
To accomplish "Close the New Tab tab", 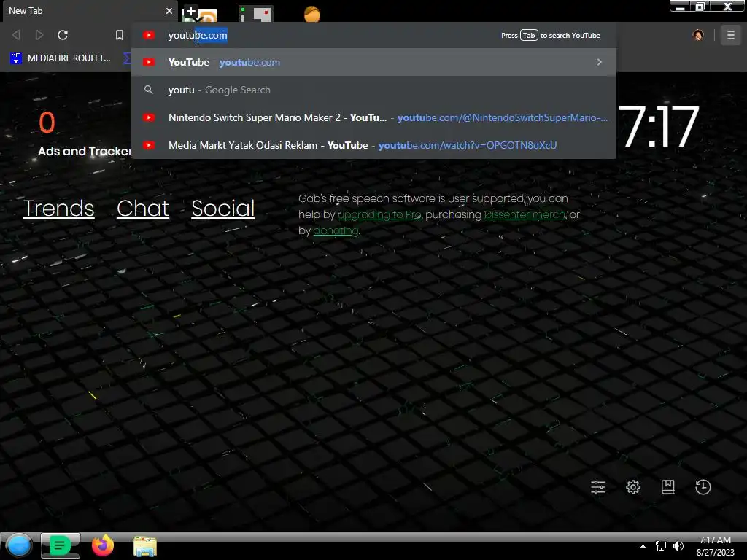I will pos(169,10).
